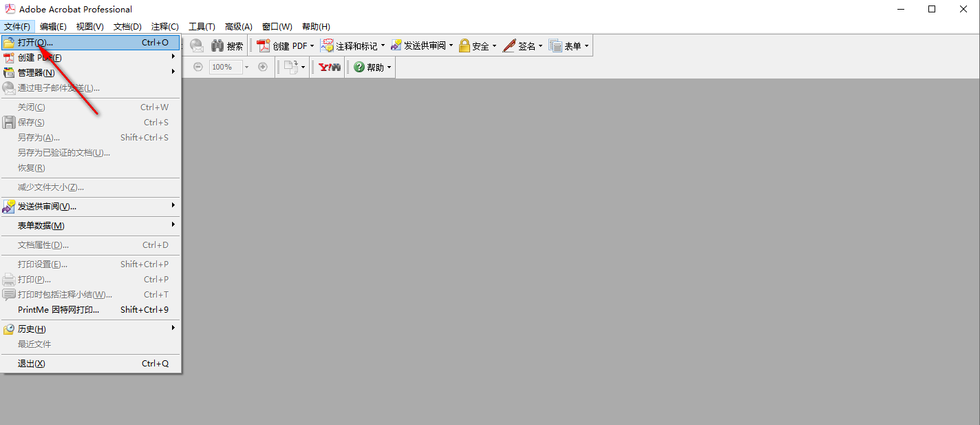Click the Comment and Markup (注释和标记) icon
The height and width of the screenshot is (425, 980).
coord(328,46)
